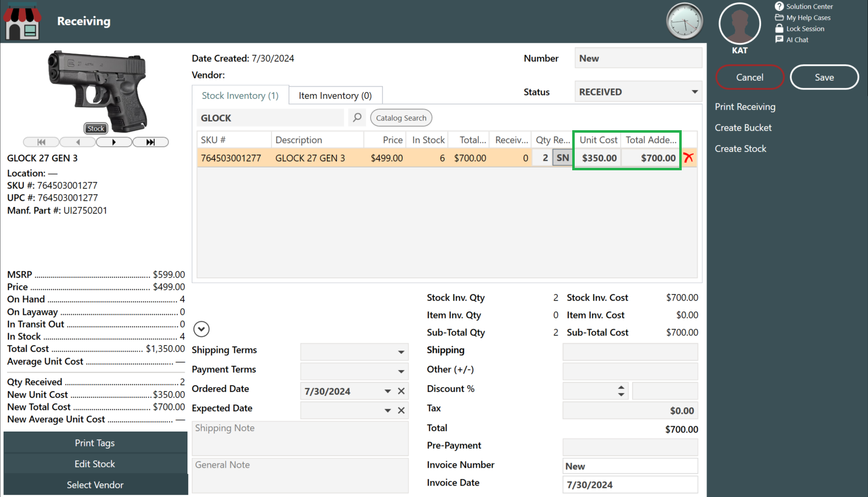The image size is (868, 497).
Task: Jump to last image using skip-forward arrow
Action: coord(151,142)
